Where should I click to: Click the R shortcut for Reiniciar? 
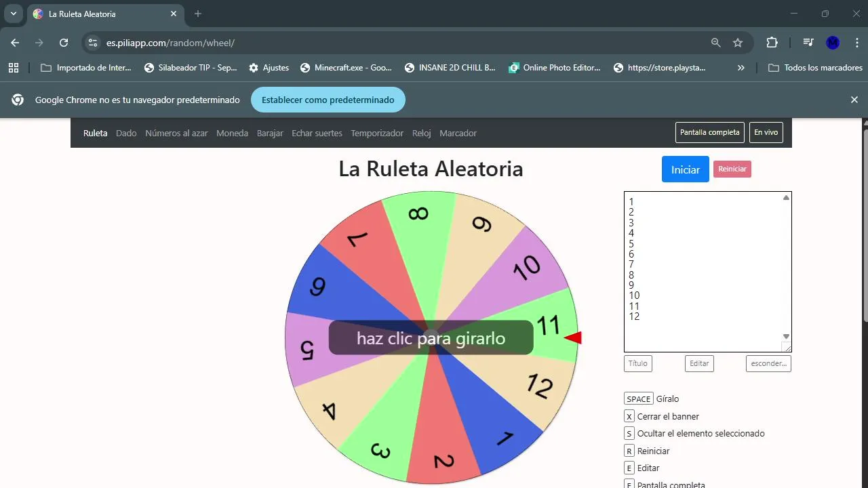(x=629, y=451)
